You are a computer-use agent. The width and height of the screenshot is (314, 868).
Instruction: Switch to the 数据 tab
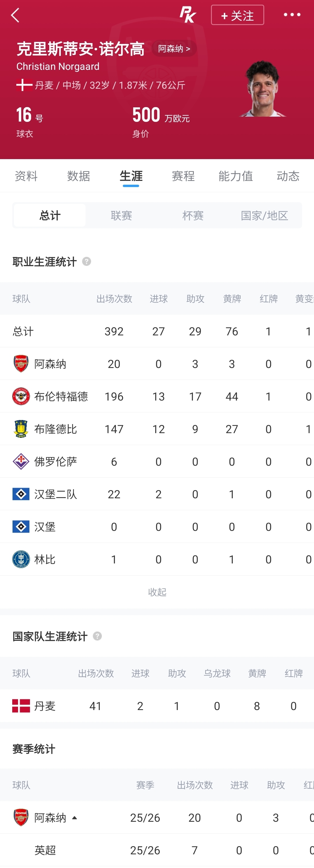(x=79, y=176)
